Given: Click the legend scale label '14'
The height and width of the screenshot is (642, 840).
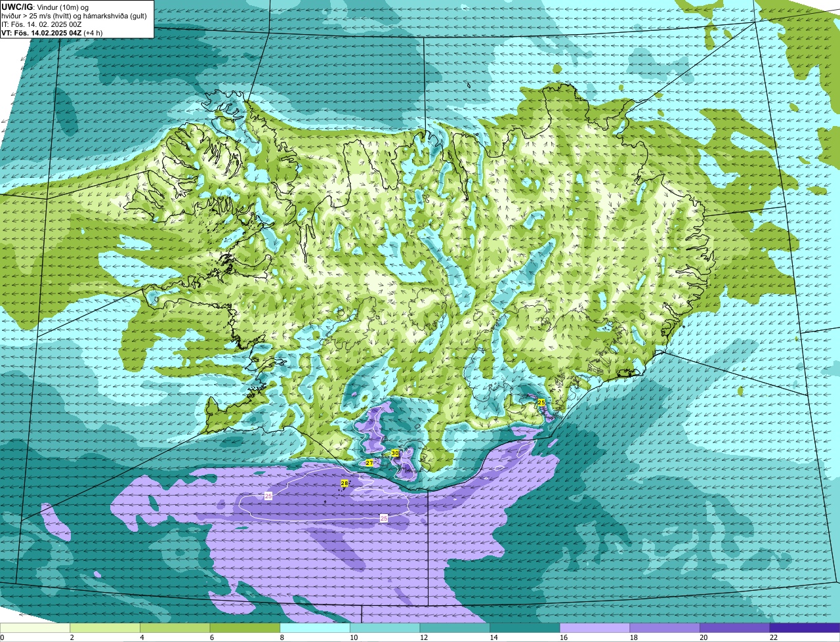Looking at the screenshot, I should coord(493,637).
